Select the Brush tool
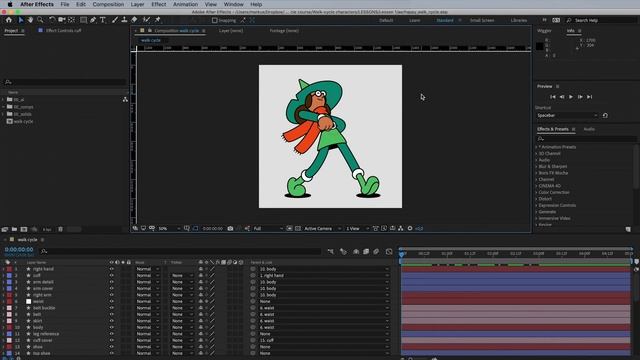640x360 pixels. tap(115, 20)
